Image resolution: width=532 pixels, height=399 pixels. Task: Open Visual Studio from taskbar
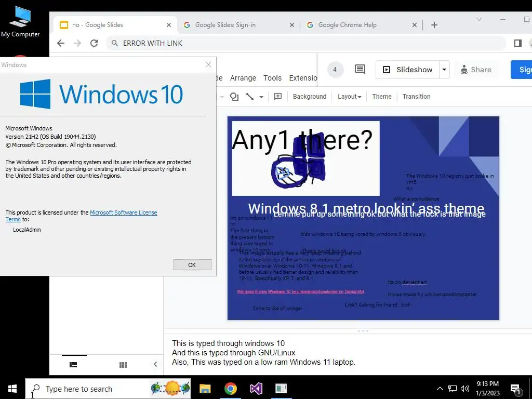[x=256, y=389]
